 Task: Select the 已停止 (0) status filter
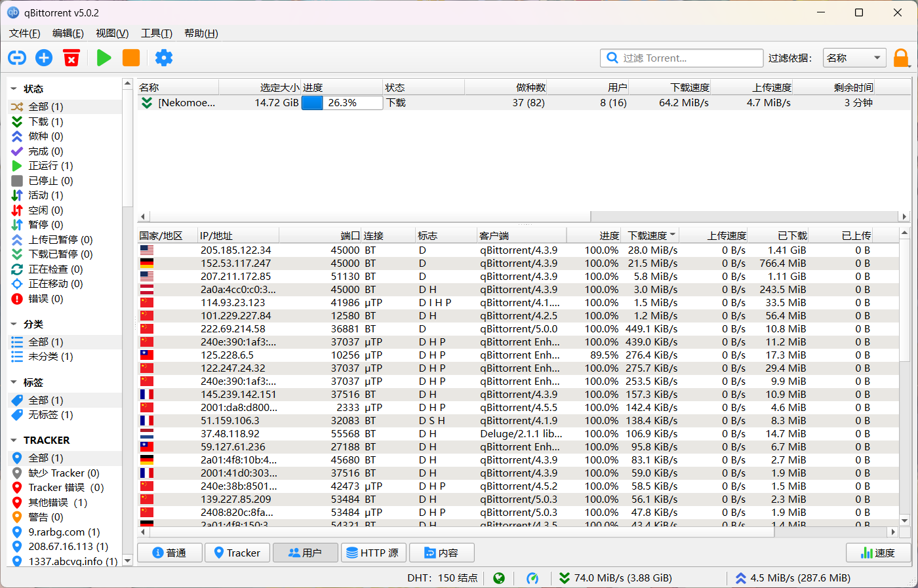[x=66, y=180]
